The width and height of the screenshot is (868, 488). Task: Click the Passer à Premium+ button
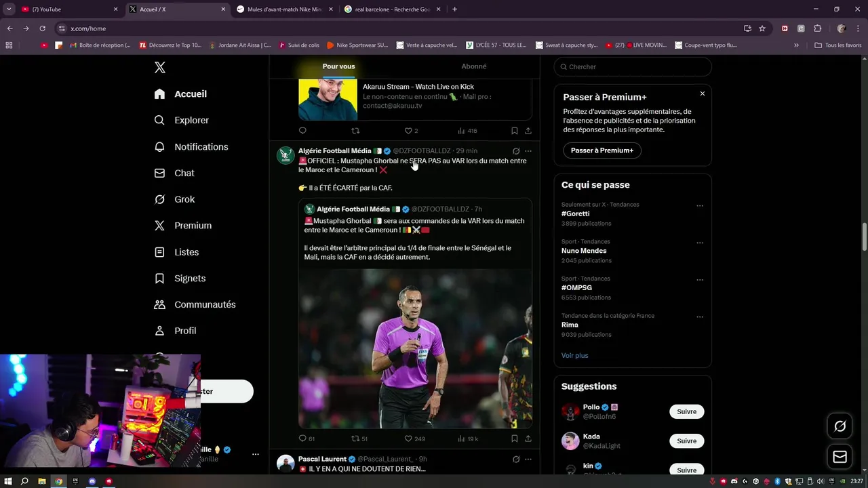tap(602, 150)
